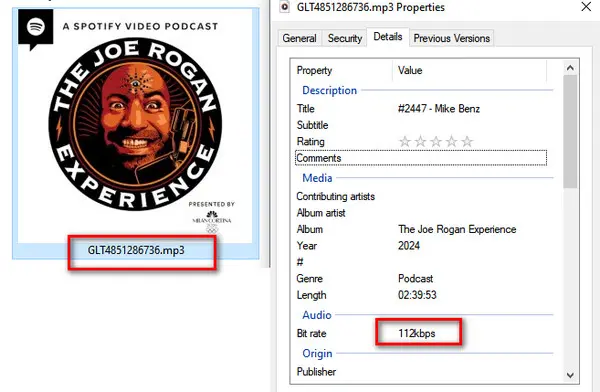Select the Joe Rogan Experience album artwork thumbnail
This screenshot has height=392, width=600.
pyautogui.click(x=135, y=125)
